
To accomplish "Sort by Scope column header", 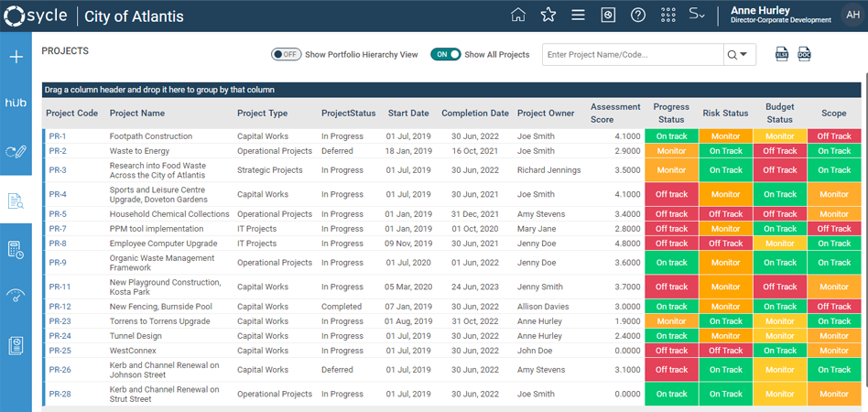I will point(834,113).
